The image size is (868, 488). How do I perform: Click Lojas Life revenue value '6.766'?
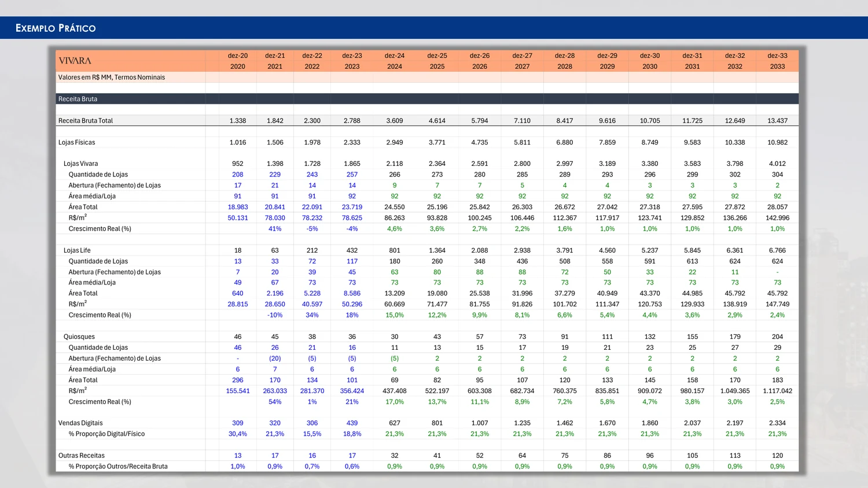(x=778, y=250)
